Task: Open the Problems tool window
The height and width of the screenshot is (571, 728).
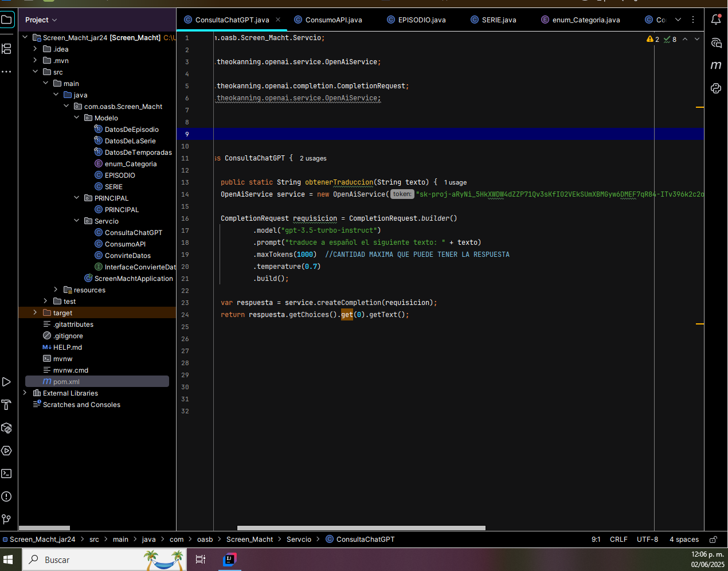Action: (6, 496)
